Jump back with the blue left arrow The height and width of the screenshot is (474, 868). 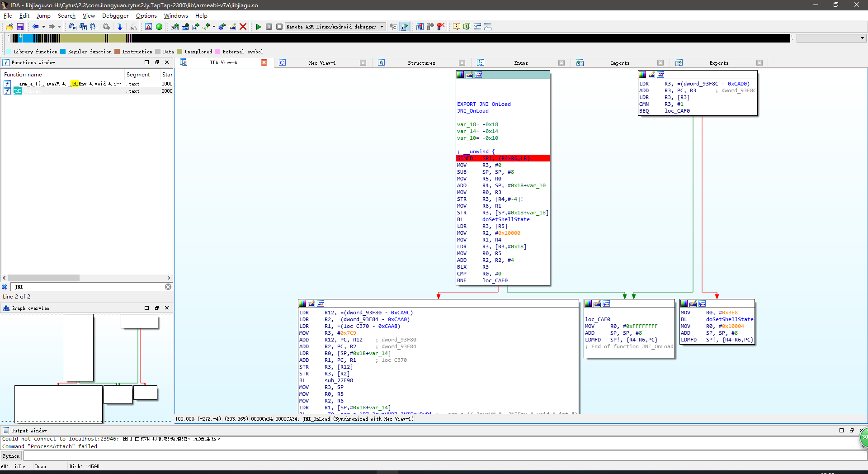click(x=35, y=27)
